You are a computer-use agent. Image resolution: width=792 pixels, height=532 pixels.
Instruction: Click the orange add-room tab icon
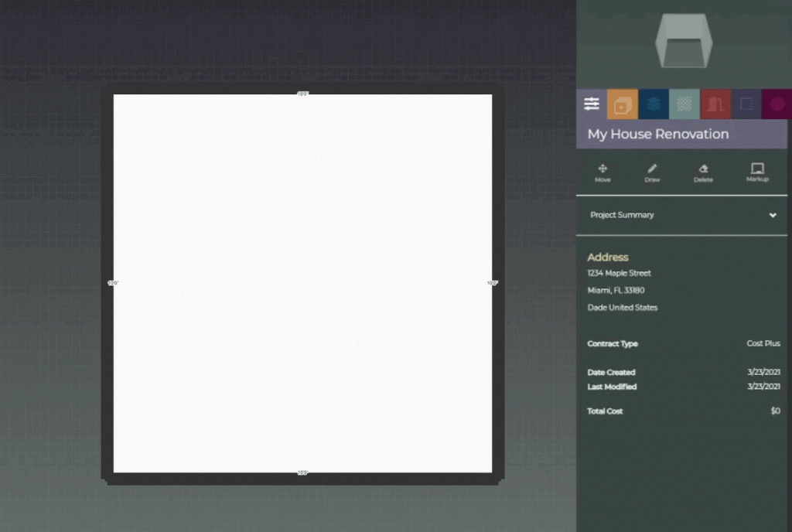(623, 104)
